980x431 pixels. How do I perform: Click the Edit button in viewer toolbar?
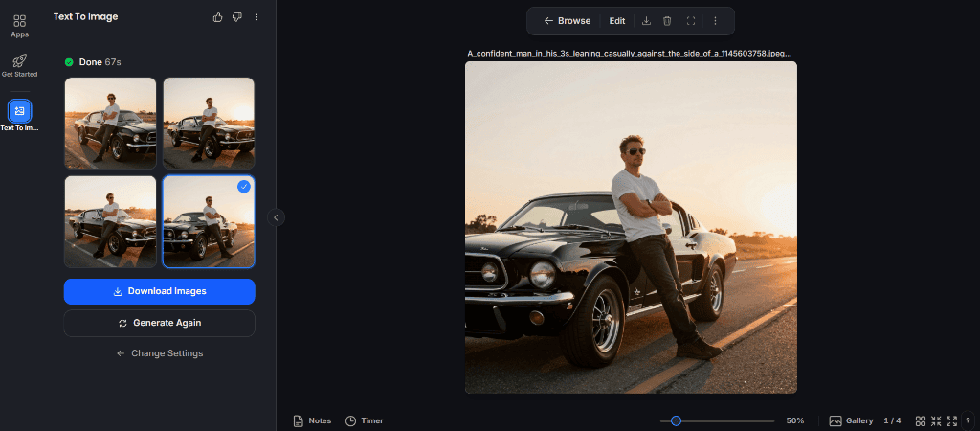[617, 21]
